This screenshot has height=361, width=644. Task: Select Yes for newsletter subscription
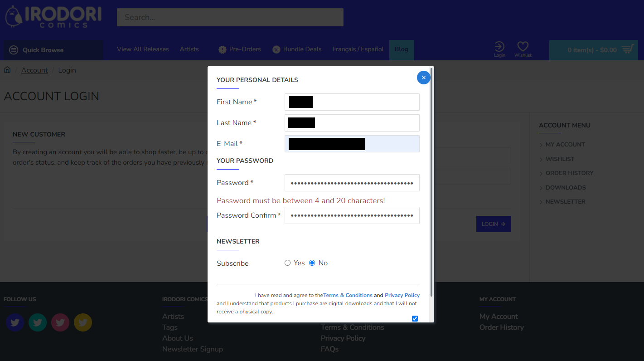coord(287,263)
